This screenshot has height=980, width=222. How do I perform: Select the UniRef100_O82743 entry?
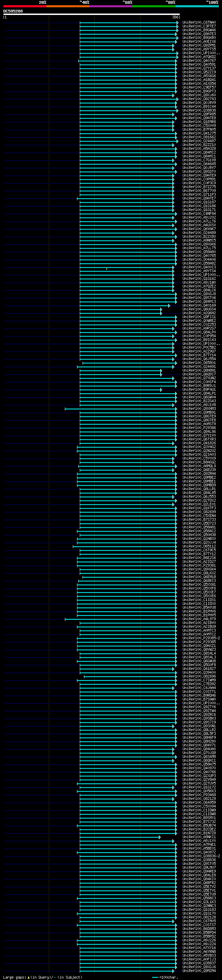point(199,99)
